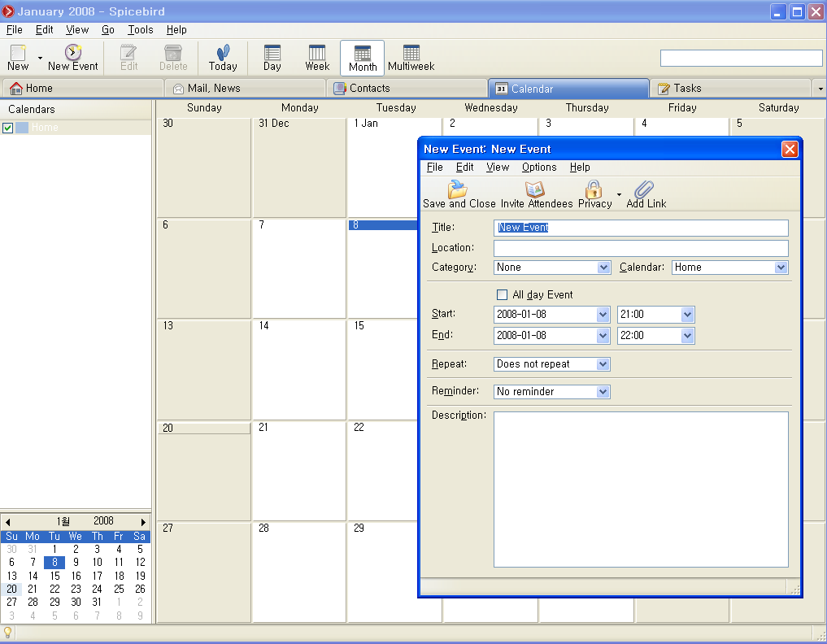Close the New Event dialog
The image size is (827, 644).
coord(790,150)
